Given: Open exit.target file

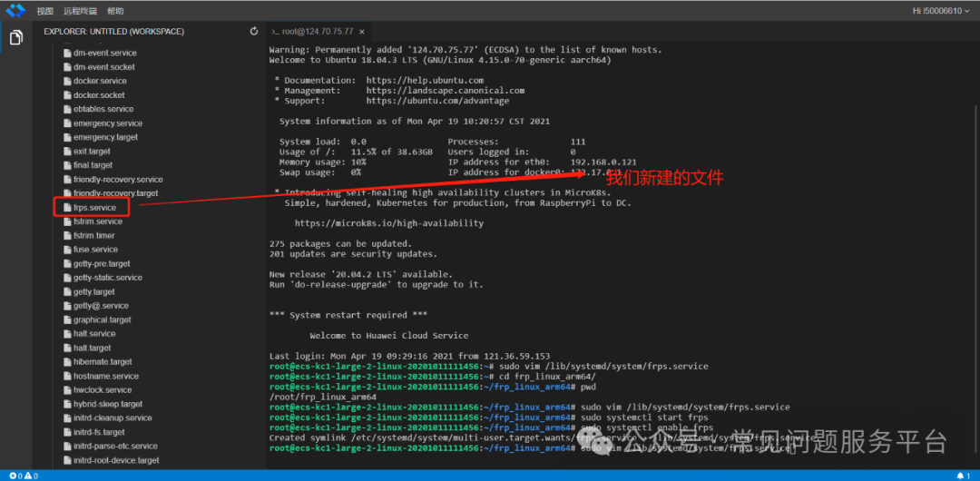Looking at the screenshot, I should tap(92, 152).
